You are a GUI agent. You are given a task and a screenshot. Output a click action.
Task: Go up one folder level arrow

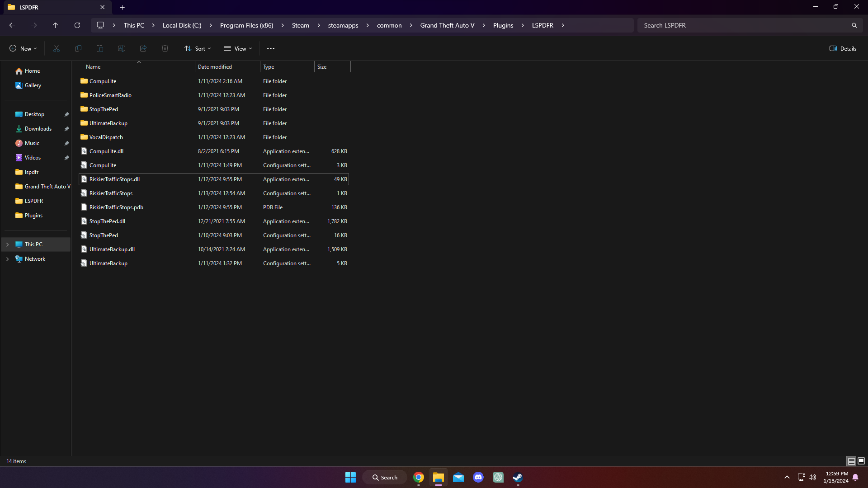click(x=56, y=25)
